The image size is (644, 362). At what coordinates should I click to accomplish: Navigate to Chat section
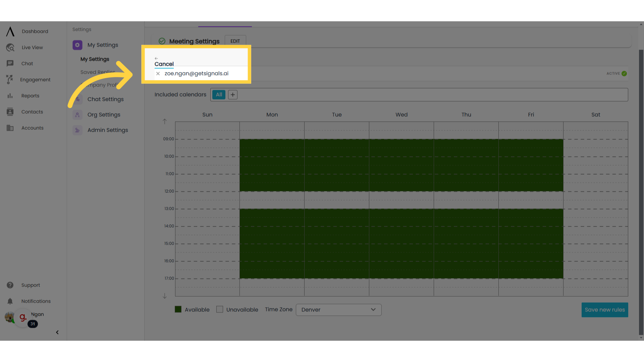pos(28,64)
